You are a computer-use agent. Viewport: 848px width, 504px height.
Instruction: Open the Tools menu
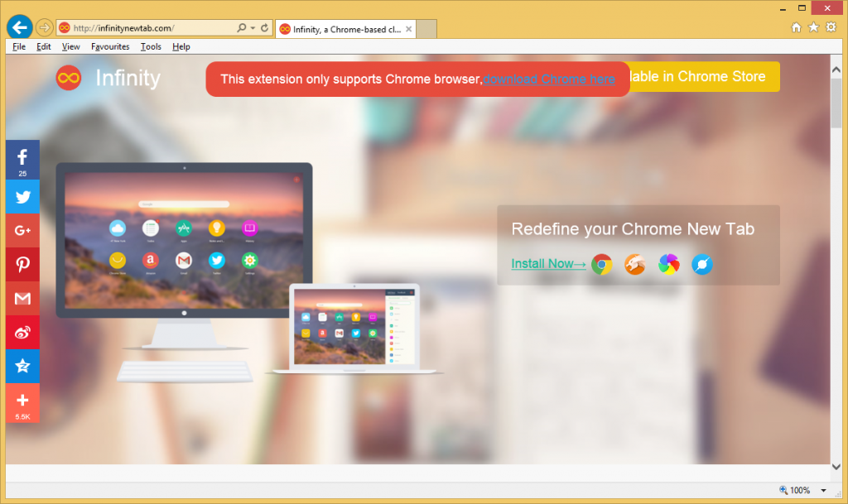coord(151,46)
